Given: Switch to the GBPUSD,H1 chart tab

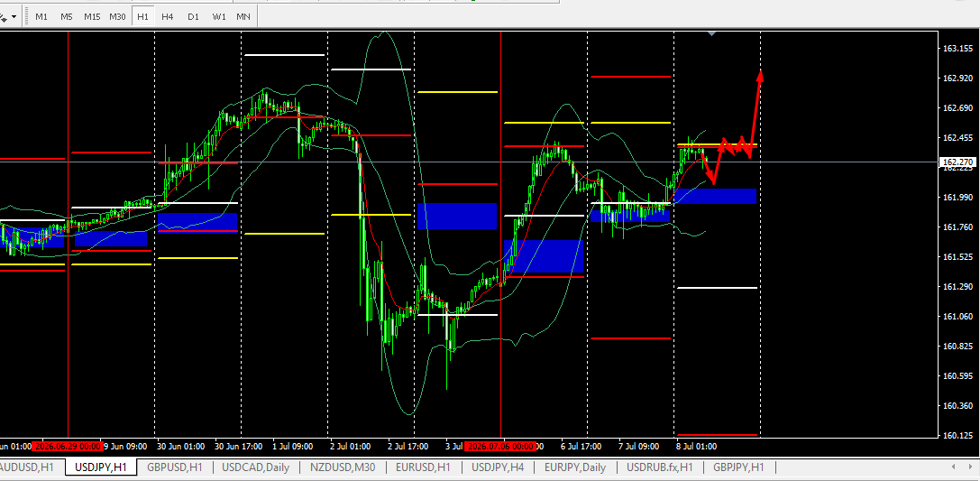Looking at the screenshot, I should coord(174,467).
